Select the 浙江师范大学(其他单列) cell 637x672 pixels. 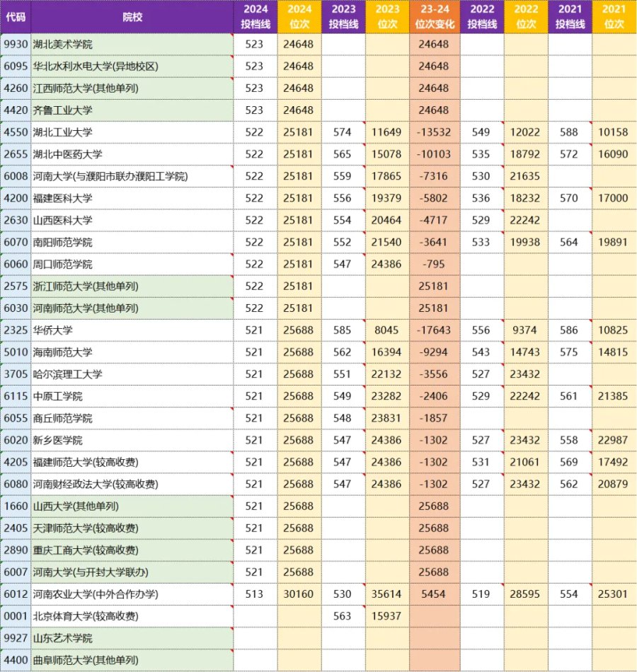click(132, 286)
